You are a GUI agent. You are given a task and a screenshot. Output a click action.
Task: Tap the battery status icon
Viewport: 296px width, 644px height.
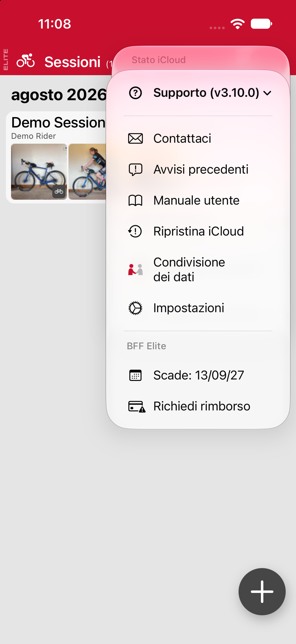(x=261, y=24)
